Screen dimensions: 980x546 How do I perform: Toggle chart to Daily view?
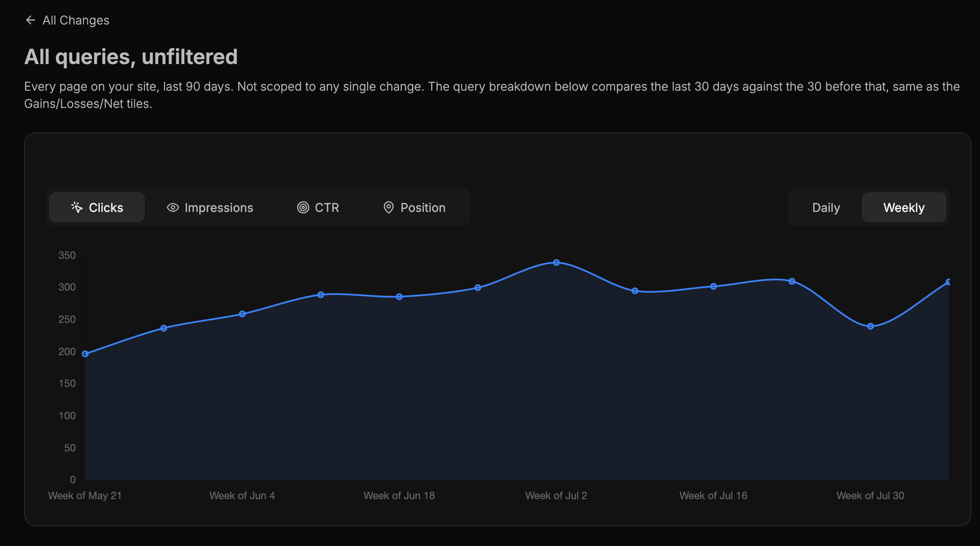(826, 208)
